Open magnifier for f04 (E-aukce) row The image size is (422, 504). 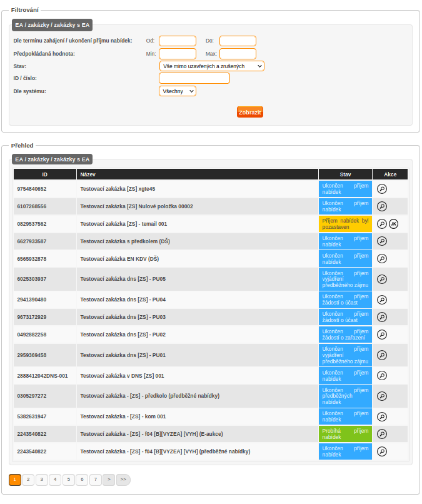(x=381, y=434)
